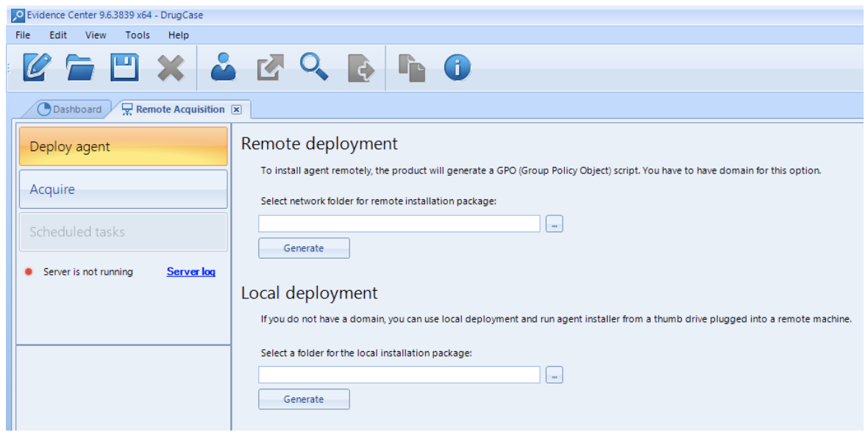Open the Tools menu

[x=138, y=35]
